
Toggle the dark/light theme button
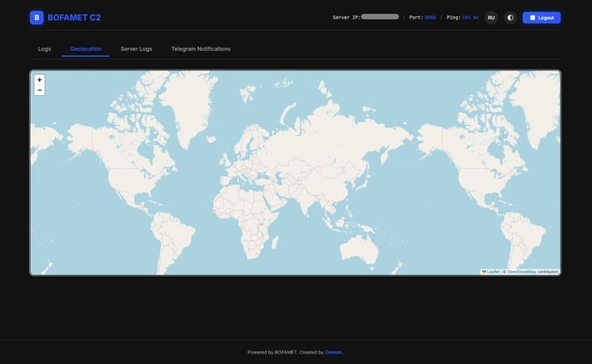point(510,17)
